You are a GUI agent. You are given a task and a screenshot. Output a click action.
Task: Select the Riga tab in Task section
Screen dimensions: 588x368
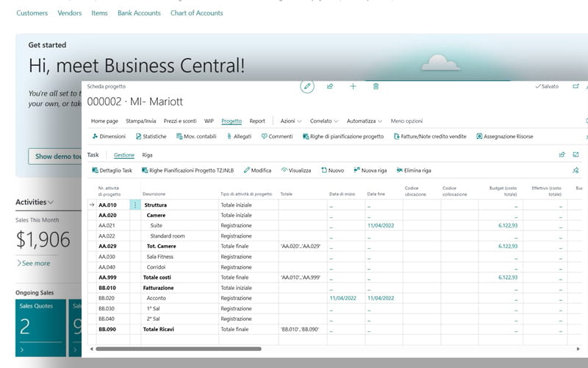pyautogui.click(x=148, y=155)
